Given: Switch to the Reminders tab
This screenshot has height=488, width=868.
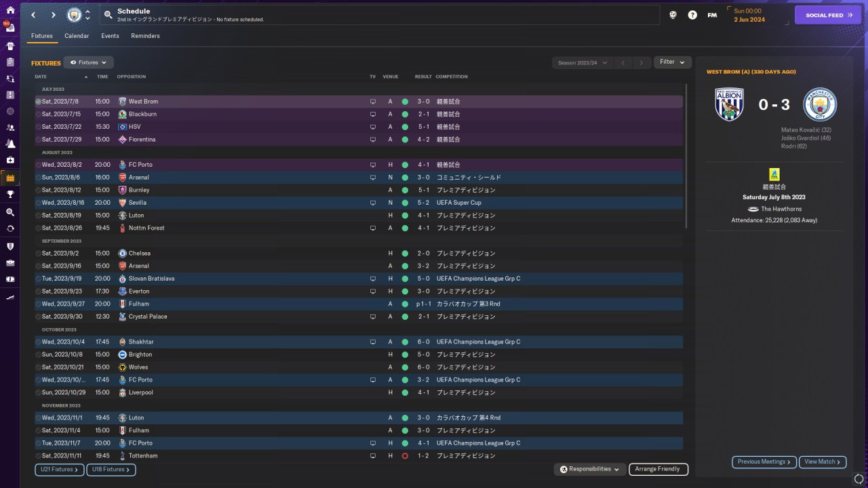Looking at the screenshot, I should [146, 36].
